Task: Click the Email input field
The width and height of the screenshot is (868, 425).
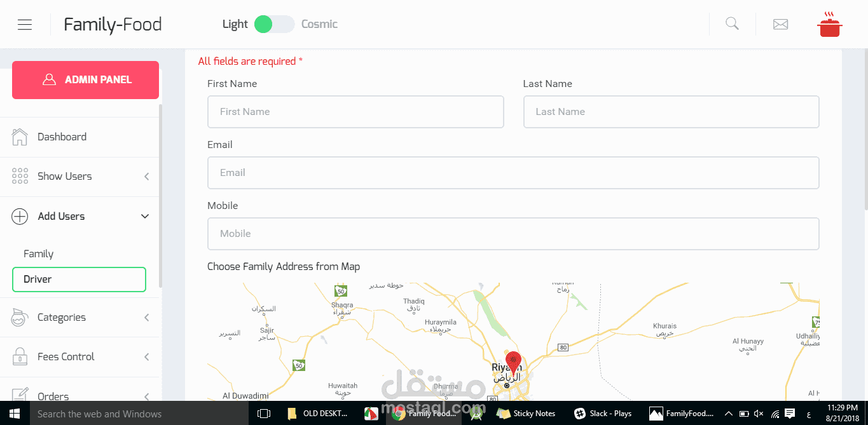Action: 513,173
